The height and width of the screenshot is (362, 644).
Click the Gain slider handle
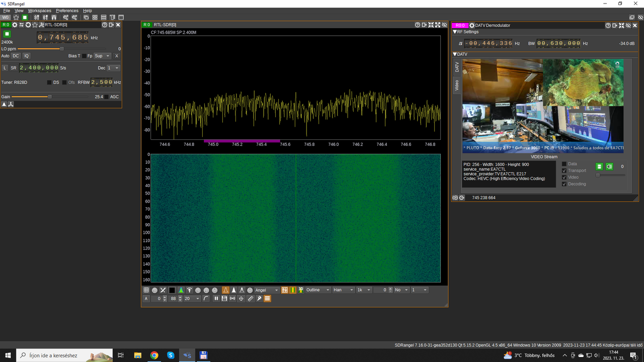pos(49,97)
